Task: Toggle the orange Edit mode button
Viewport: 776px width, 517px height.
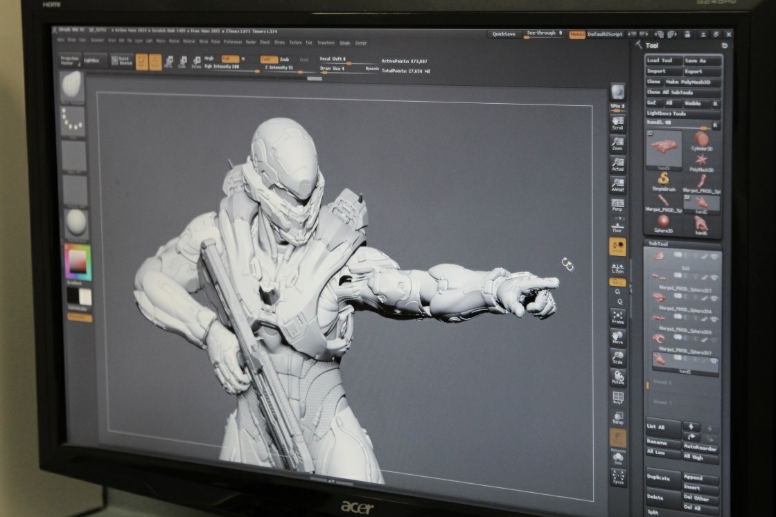Action: [x=142, y=62]
